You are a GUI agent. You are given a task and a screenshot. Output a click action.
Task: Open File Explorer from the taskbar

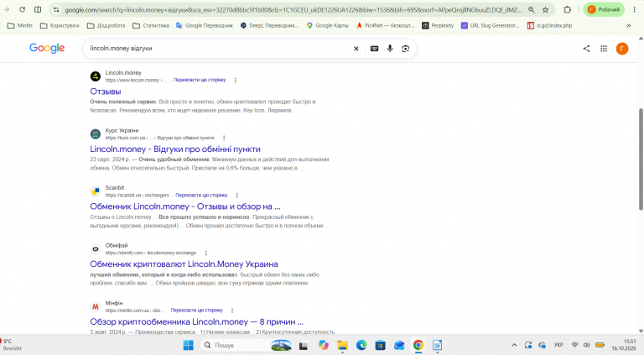pos(342,345)
